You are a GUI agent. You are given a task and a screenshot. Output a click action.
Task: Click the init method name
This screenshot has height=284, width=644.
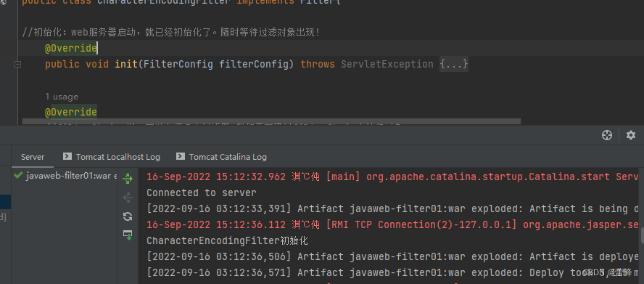[126, 64]
